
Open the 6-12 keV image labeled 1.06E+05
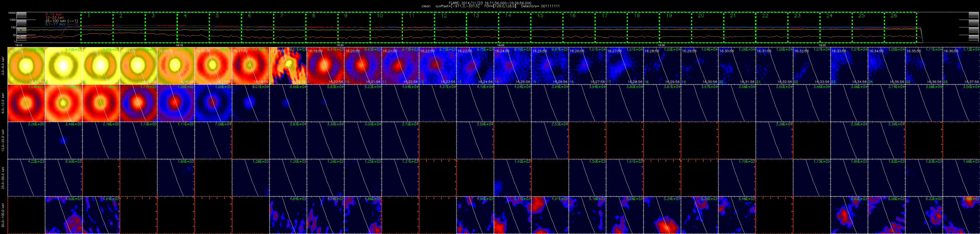click(213, 103)
